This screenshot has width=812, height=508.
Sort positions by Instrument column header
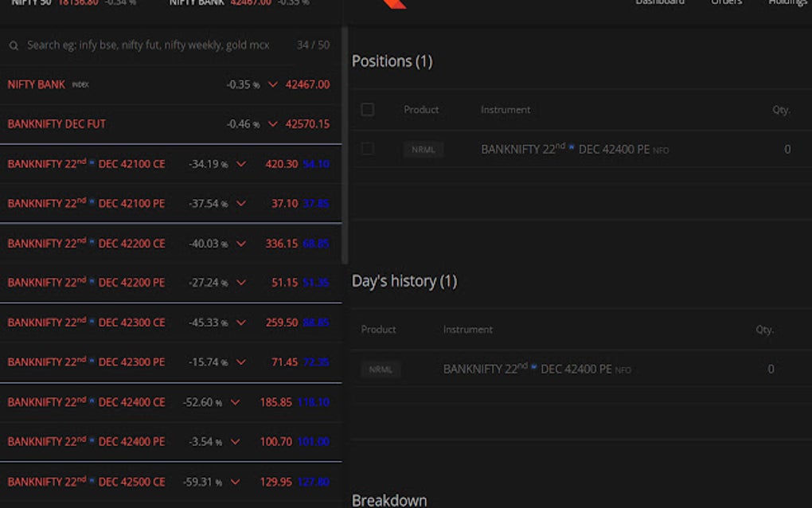[x=506, y=110]
